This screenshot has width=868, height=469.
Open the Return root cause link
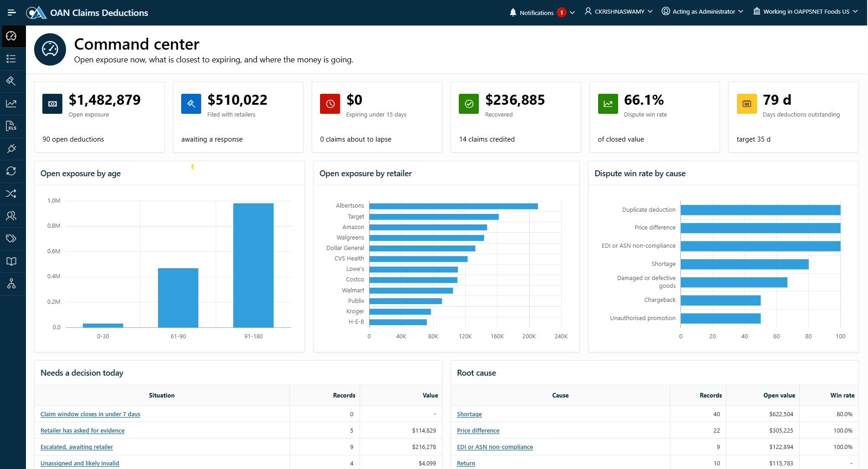point(466,463)
